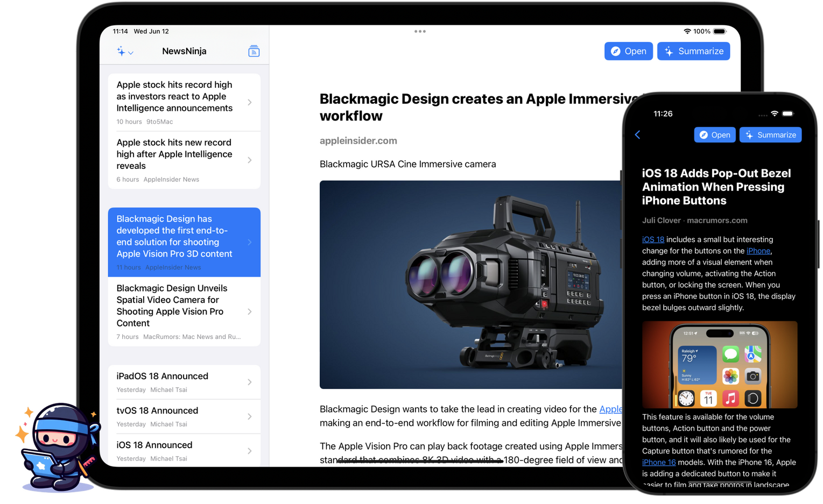Click the Open button on the iPad
Screen dimensions: 823x504
pyautogui.click(x=628, y=51)
